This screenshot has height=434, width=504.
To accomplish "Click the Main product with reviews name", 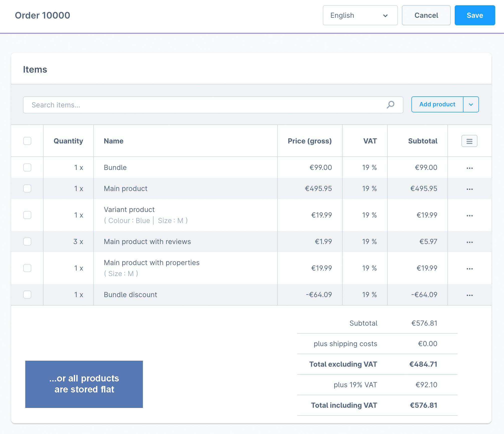I will click(x=147, y=242).
